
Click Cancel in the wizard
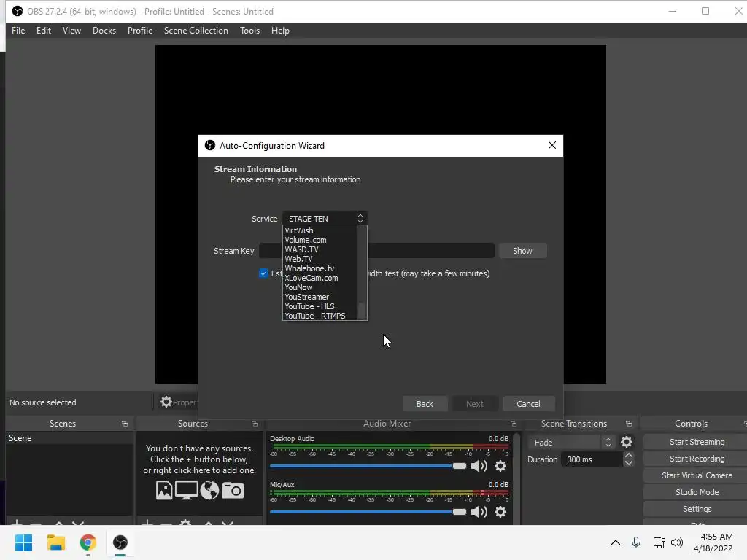coord(528,404)
